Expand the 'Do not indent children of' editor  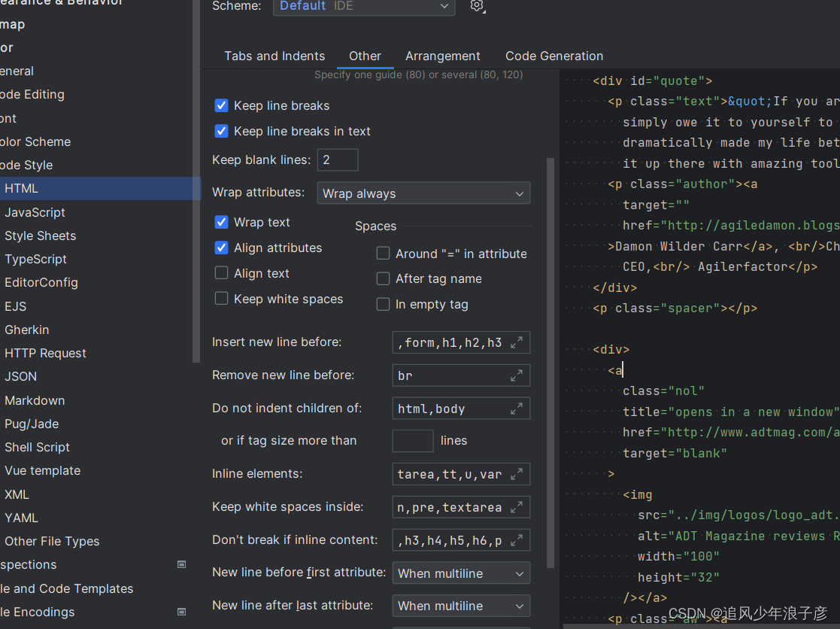coord(517,408)
